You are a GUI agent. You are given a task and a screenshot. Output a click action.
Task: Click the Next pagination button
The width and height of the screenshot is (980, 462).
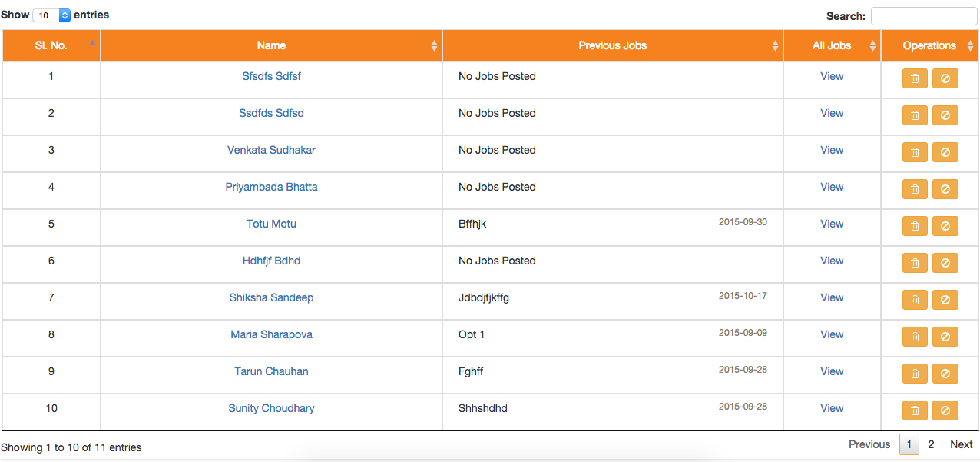[x=961, y=444]
